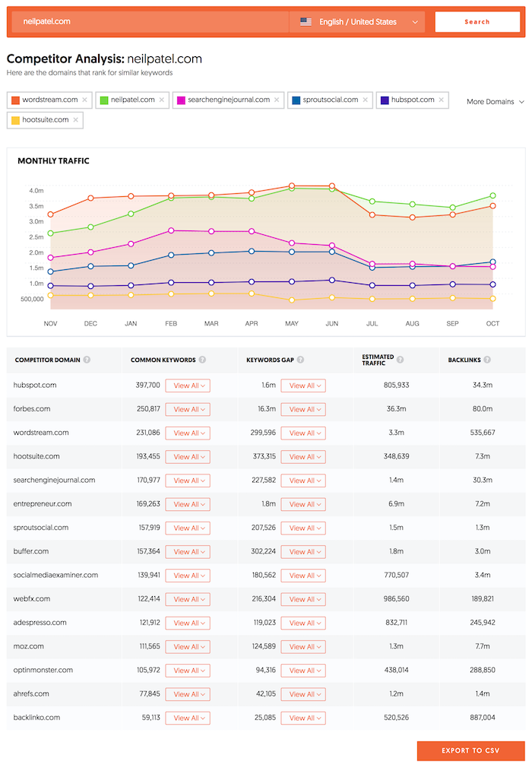Click the backlinko.com competitor domain
The width and height of the screenshot is (532, 768).
[36, 718]
